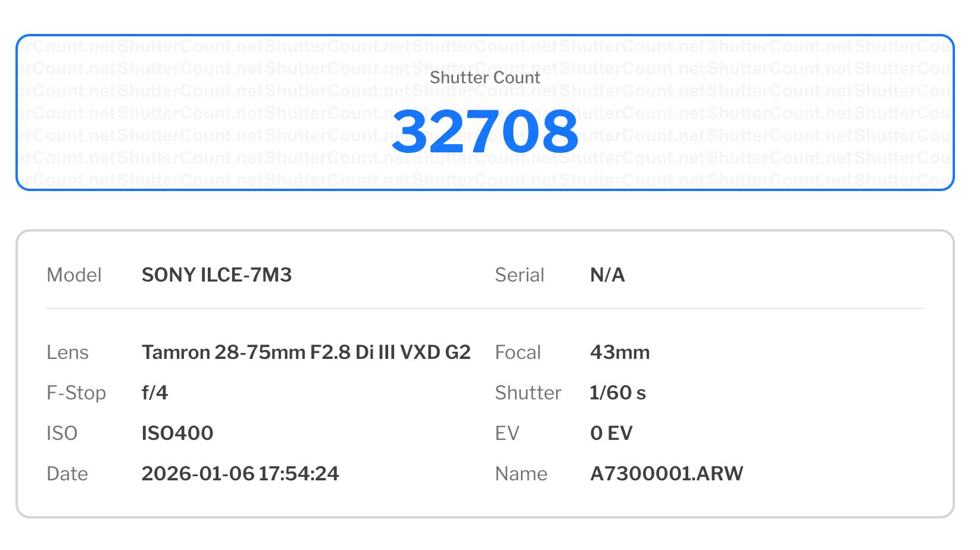
Task: Select the SONY ILCE-7M3 model value
Action: [216, 275]
